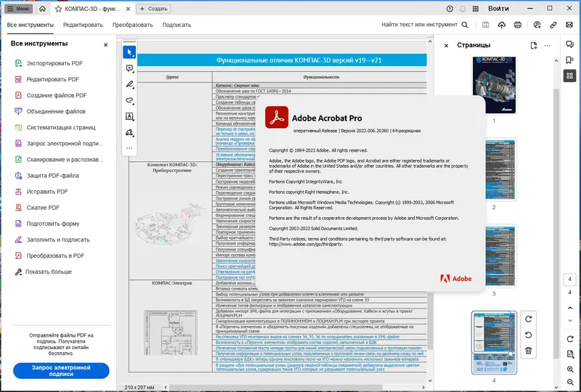Click the Создать new tab button
The height and width of the screenshot is (392, 581).
point(153,9)
